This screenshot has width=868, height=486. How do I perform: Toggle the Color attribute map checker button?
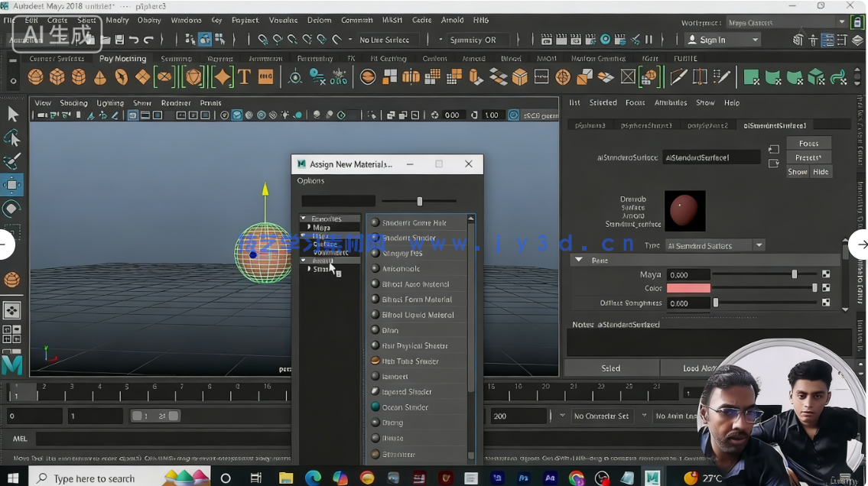826,288
